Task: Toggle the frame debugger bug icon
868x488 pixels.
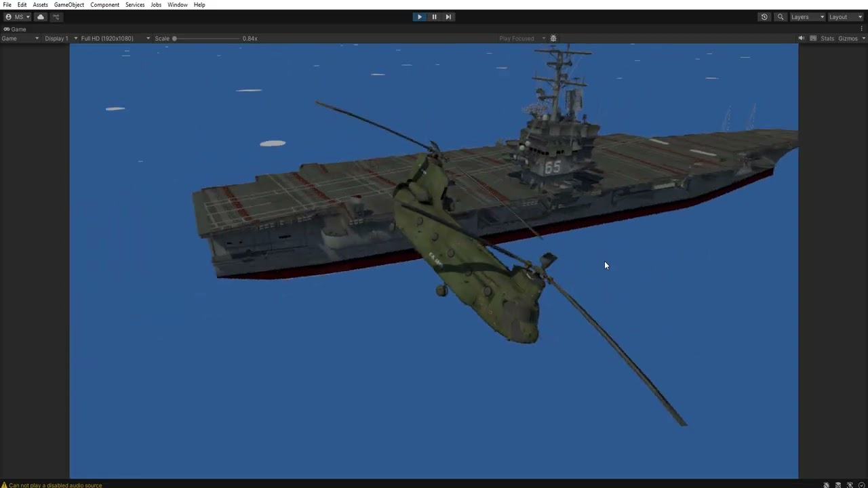Action: [553, 39]
